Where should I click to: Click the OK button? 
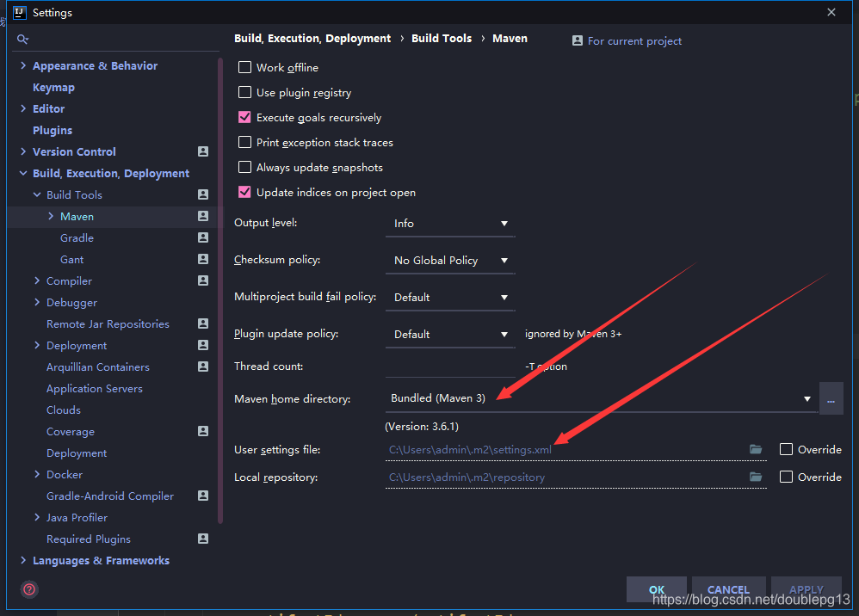click(657, 589)
